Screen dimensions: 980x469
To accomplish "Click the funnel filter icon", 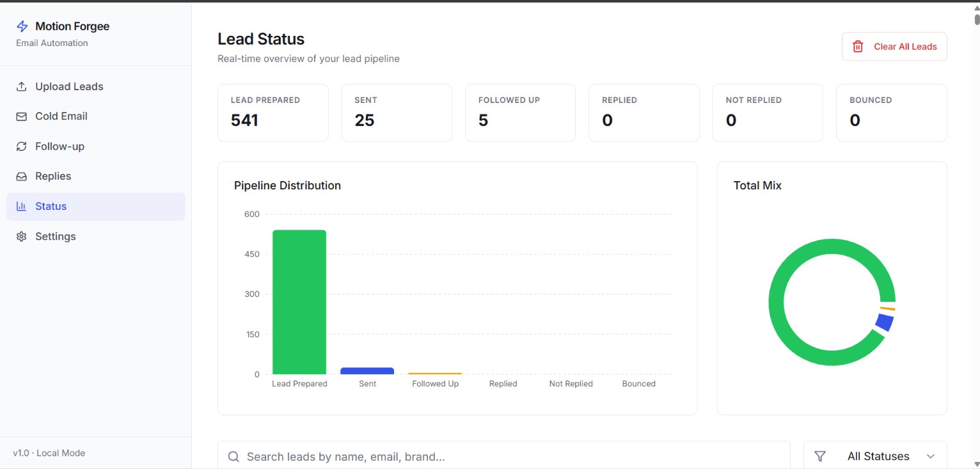I will 820,456.
